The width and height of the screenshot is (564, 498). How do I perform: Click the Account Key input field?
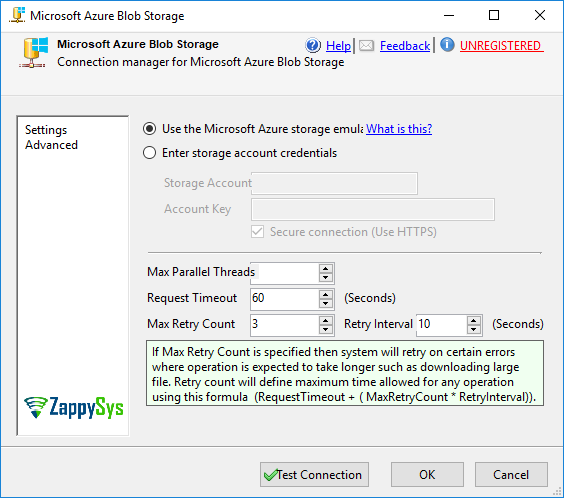[373, 209]
